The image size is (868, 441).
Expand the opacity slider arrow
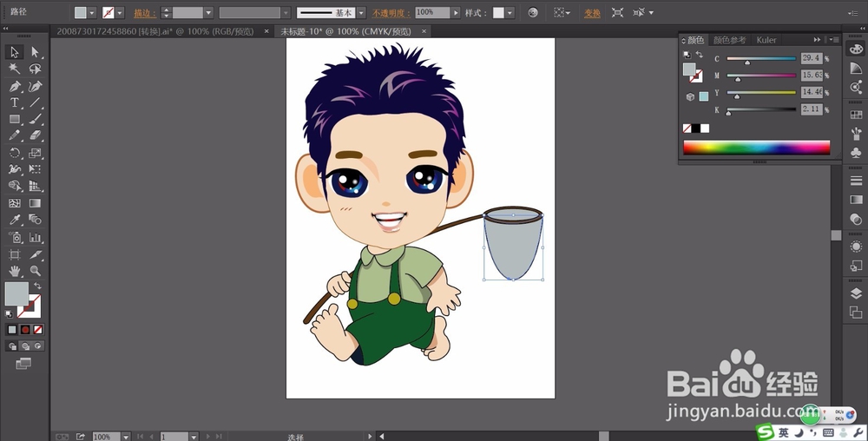(x=456, y=12)
